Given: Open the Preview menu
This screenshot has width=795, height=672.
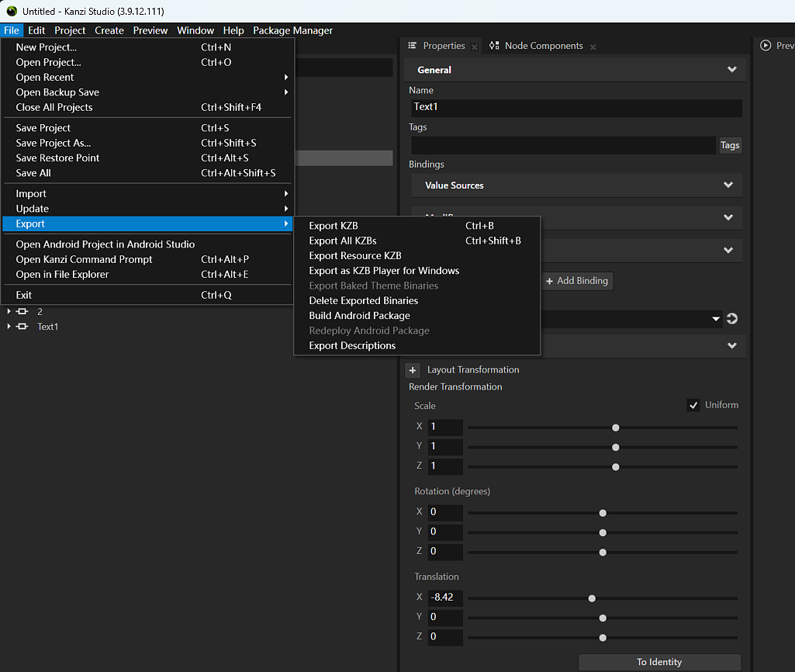Looking at the screenshot, I should point(150,30).
